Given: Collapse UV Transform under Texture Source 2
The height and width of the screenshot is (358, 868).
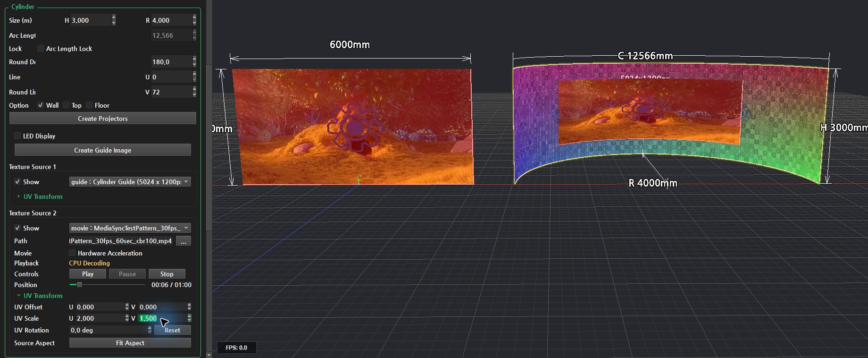Looking at the screenshot, I should [40, 296].
